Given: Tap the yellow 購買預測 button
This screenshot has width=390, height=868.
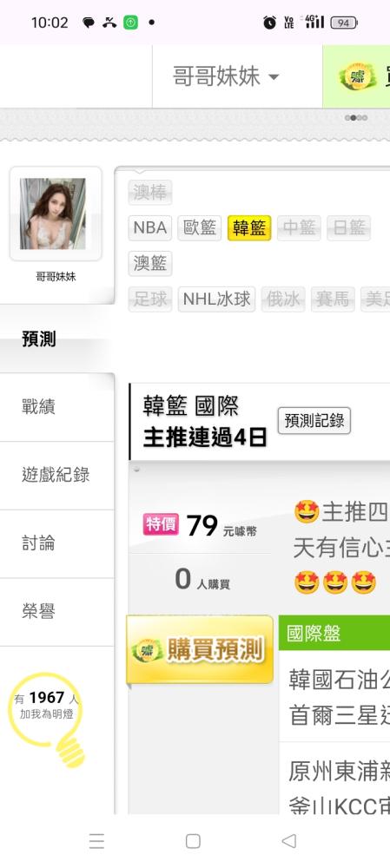Looking at the screenshot, I should tap(200, 649).
